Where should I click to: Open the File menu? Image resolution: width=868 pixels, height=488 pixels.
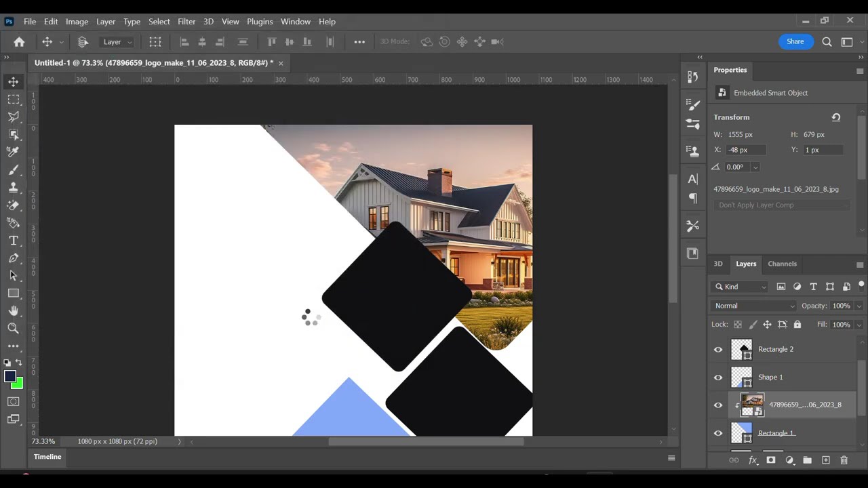tap(30, 22)
